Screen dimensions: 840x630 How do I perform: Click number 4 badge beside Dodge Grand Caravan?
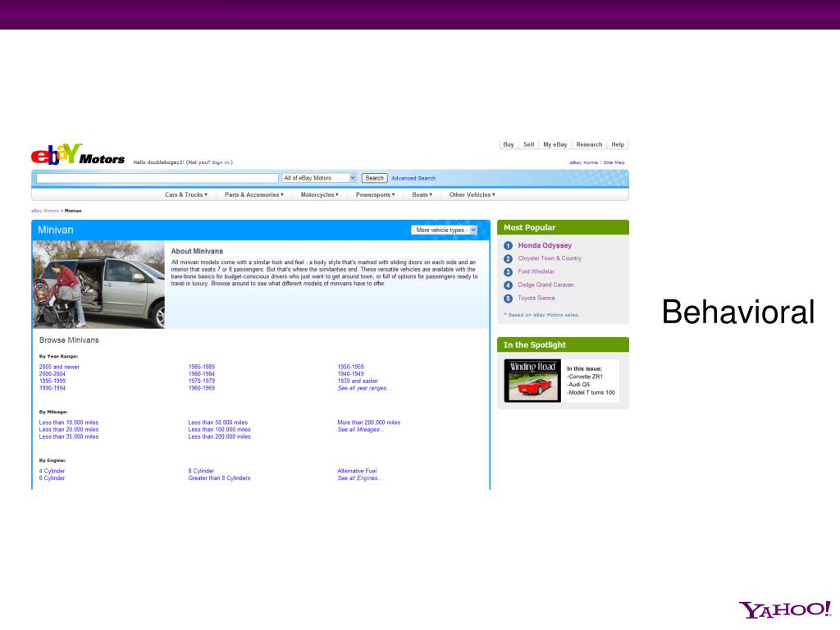(x=508, y=285)
